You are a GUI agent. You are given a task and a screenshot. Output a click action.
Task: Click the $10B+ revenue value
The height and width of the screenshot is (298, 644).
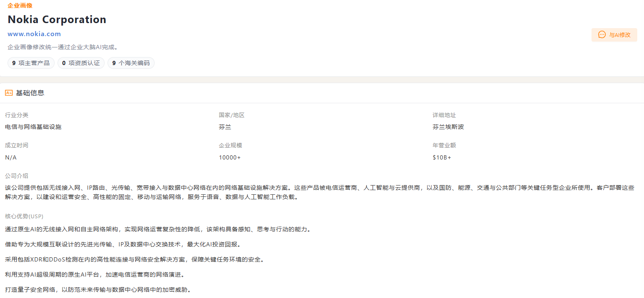pyautogui.click(x=442, y=157)
